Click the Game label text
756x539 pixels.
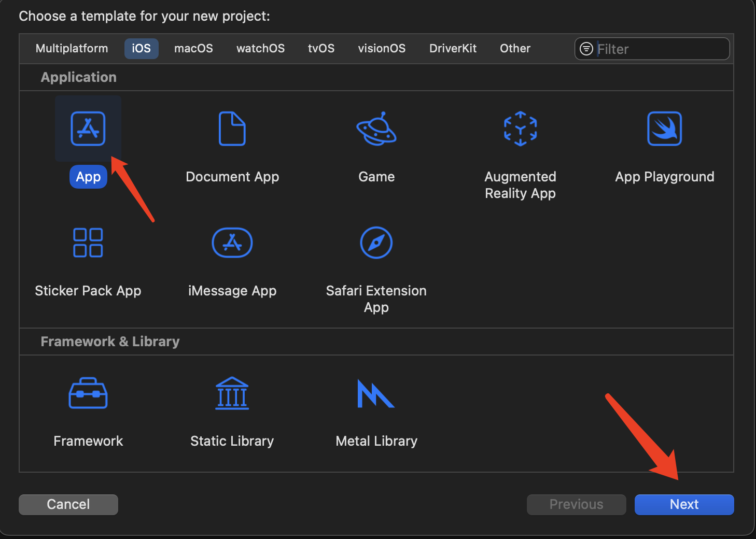[x=376, y=177]
